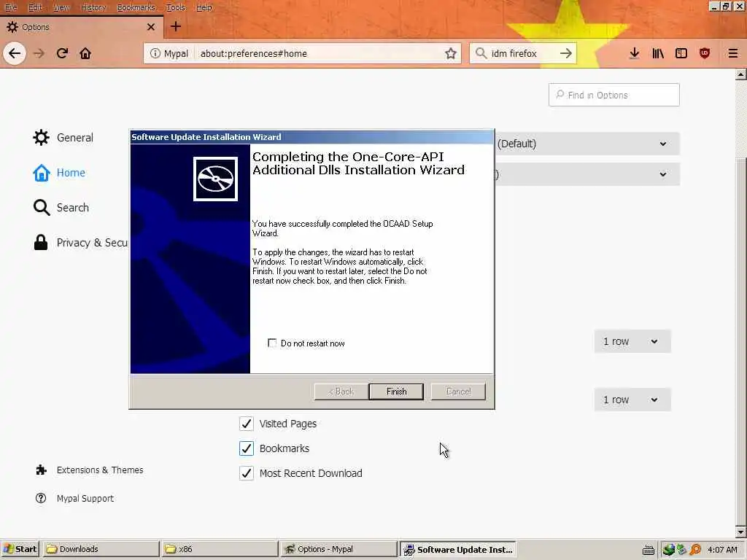Switch to Downloads taskbar window
The image size is (747, 560).
click(101, 549)
